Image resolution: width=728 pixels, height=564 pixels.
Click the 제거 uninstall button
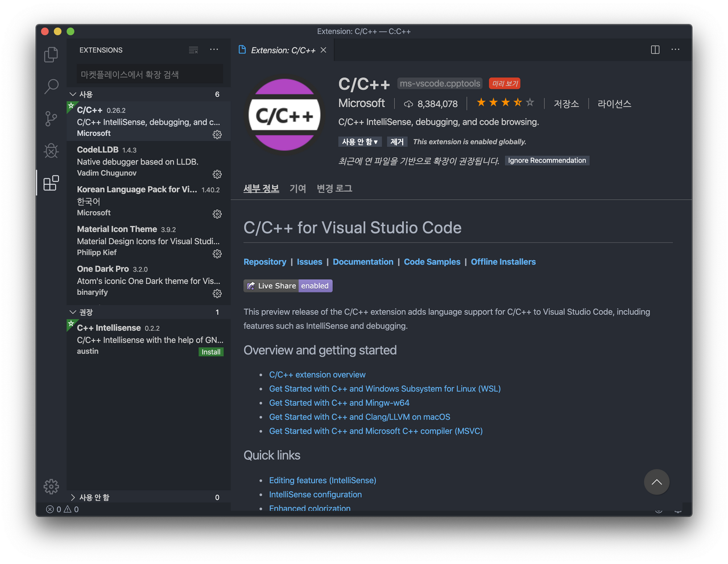pos(397,142)
